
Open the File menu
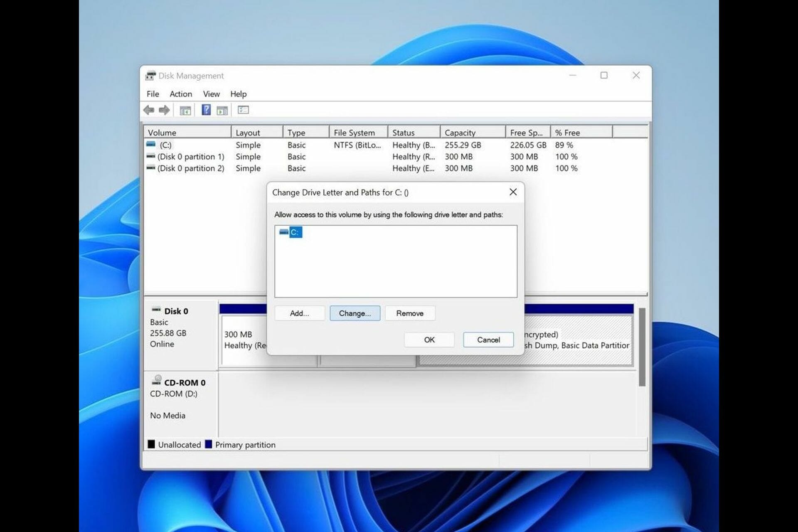pos(153,94)
